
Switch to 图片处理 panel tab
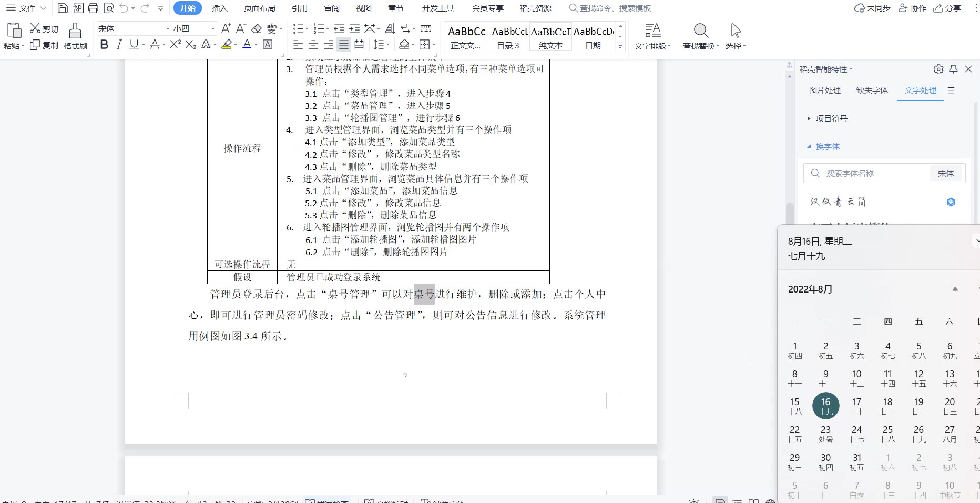click(825, 90)
